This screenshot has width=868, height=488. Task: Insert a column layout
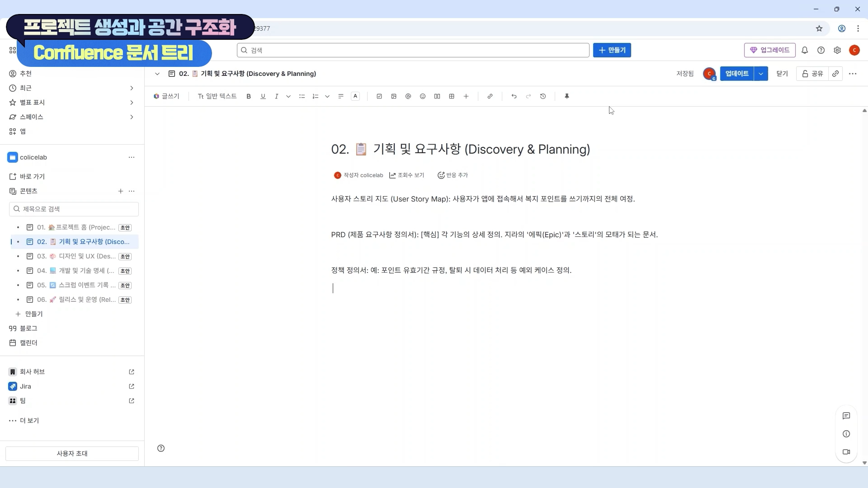point(437,96)
